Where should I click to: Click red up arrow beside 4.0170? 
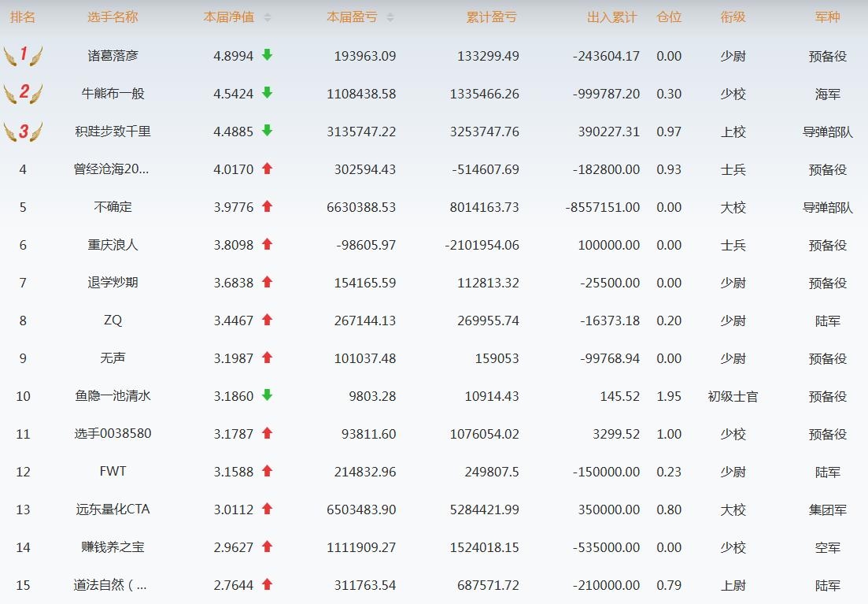(267, 169)
